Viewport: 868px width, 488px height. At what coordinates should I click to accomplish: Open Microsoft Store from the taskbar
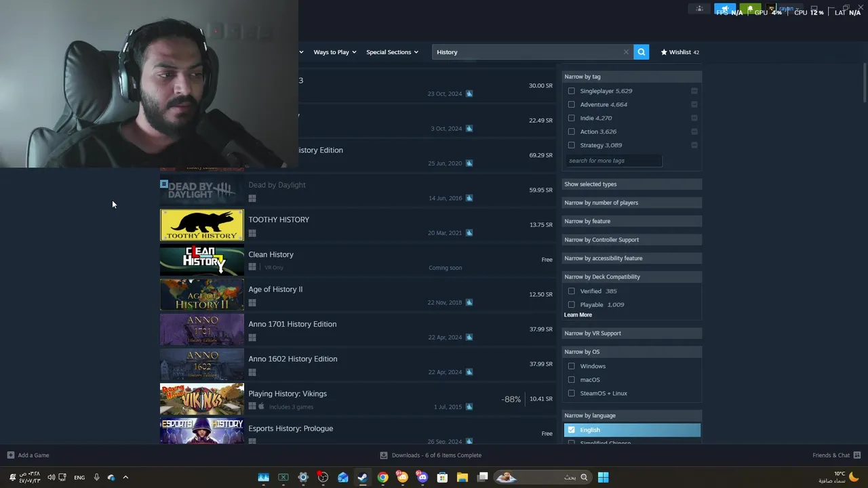442,477
